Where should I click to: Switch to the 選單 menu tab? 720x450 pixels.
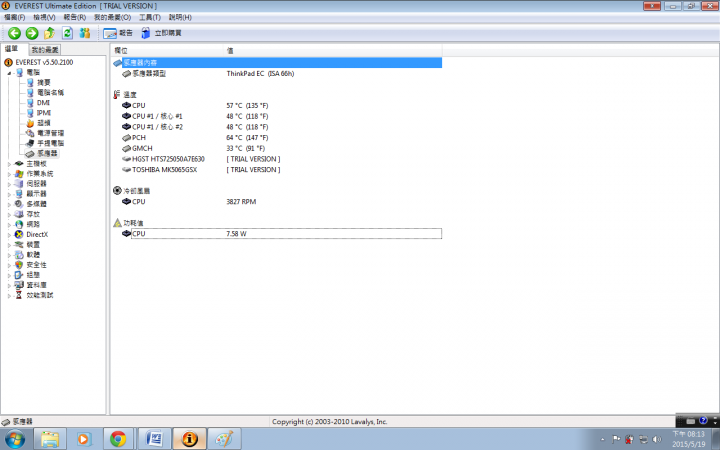11,49
